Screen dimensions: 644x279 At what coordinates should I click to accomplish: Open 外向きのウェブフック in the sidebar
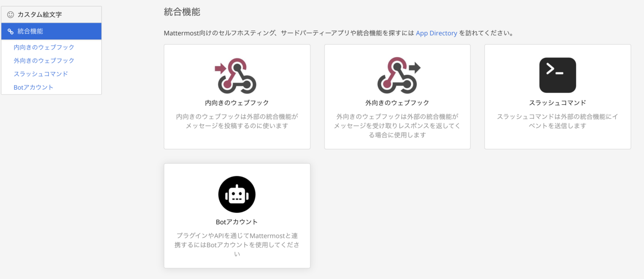(44, 61)
